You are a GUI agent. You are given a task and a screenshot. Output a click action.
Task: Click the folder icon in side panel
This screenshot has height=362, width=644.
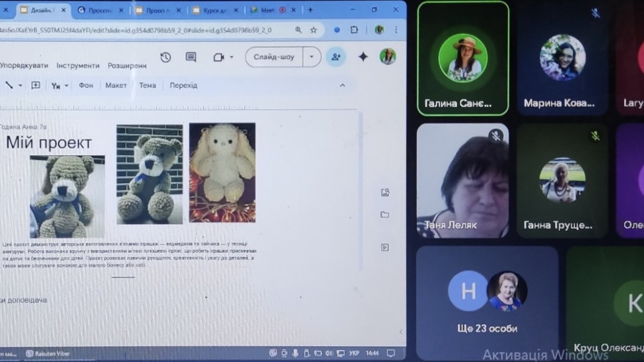pos(384,215)
